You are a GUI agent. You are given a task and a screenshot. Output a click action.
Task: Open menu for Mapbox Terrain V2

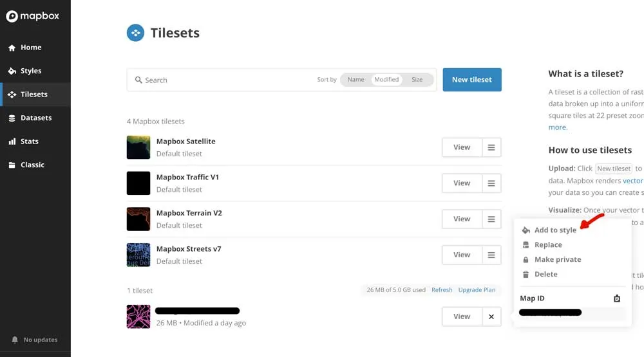click(x=491, y=219)
